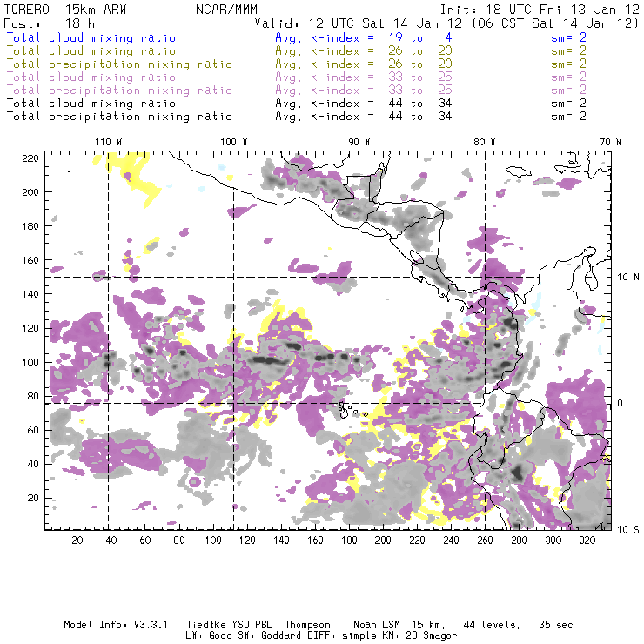Click the '220' tick on the vertical axis

tap(30, 158)
